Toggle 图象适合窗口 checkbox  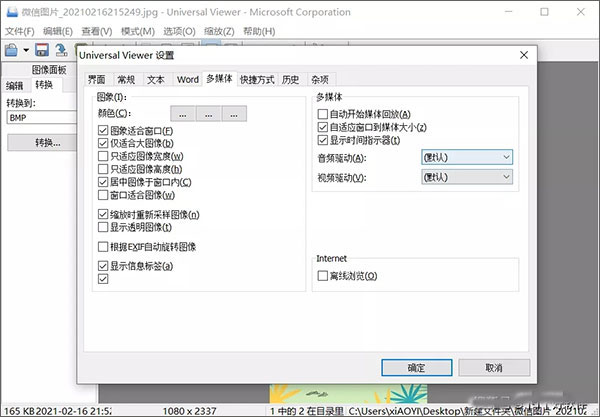[103, 131]
